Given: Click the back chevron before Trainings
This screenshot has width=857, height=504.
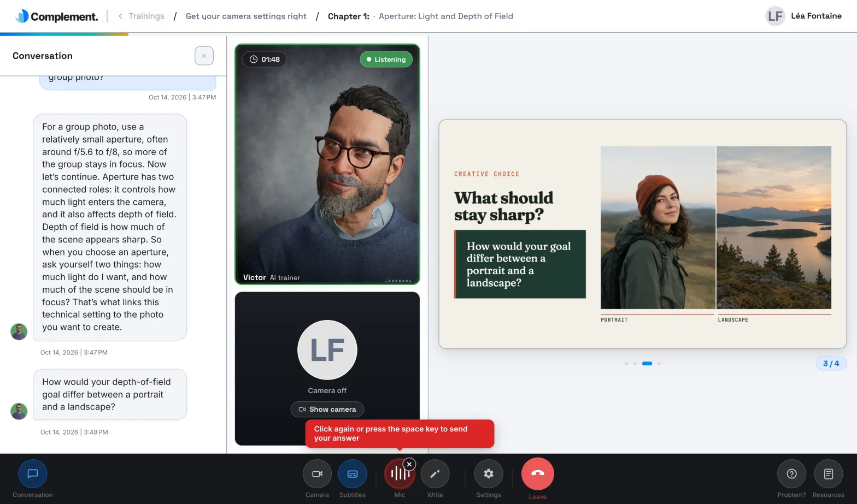Looking at the screenshot, I should (120, 16).
